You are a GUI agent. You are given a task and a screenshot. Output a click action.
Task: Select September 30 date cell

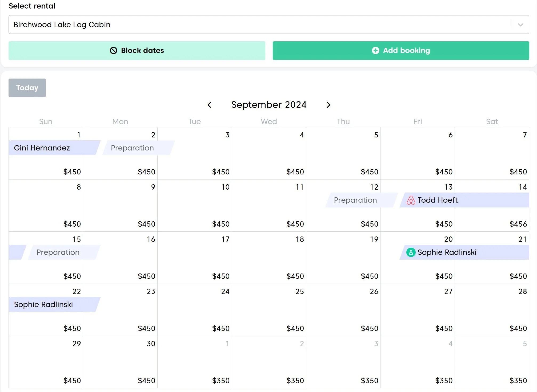click(120, 362)
